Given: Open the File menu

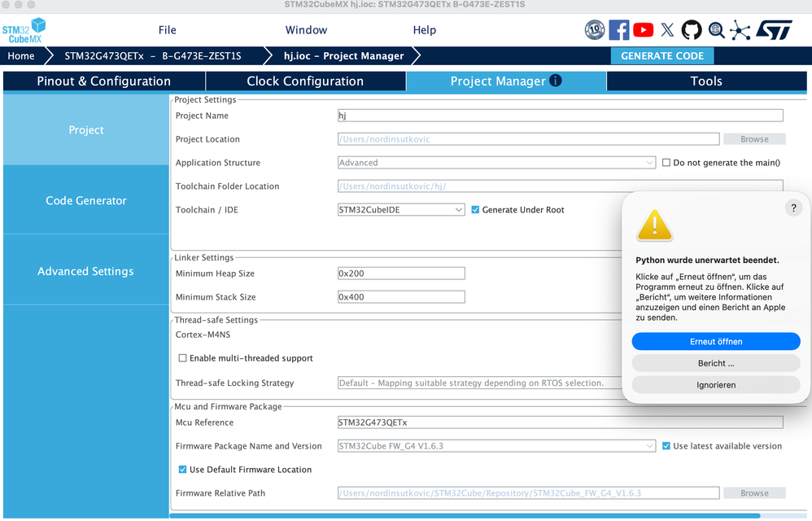Looking at the screenshot, I should 168,30.
